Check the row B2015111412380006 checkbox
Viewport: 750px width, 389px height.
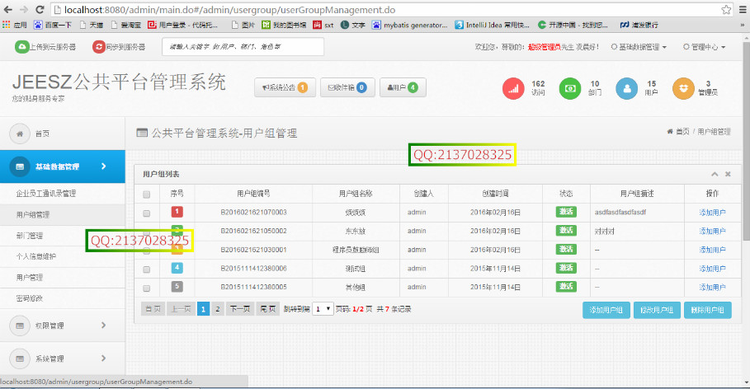tap(146, 269)
